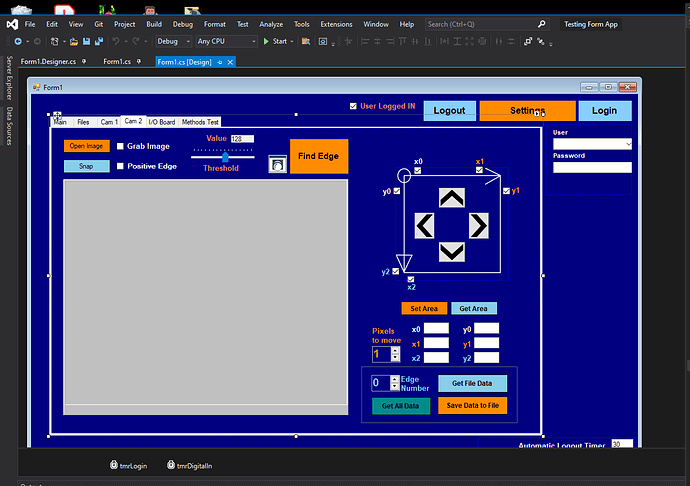Image resolution: width=690 pixels, height=486 pixels.
Task: Open the Extensions menu
Action: click(x=336, y=24)
